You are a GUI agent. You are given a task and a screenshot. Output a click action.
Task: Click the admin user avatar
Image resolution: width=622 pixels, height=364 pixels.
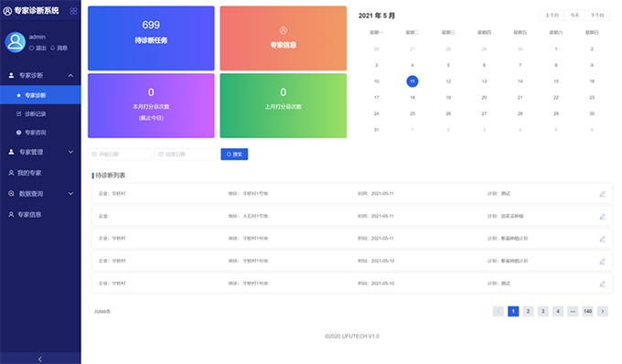click(x=15, y=42)
